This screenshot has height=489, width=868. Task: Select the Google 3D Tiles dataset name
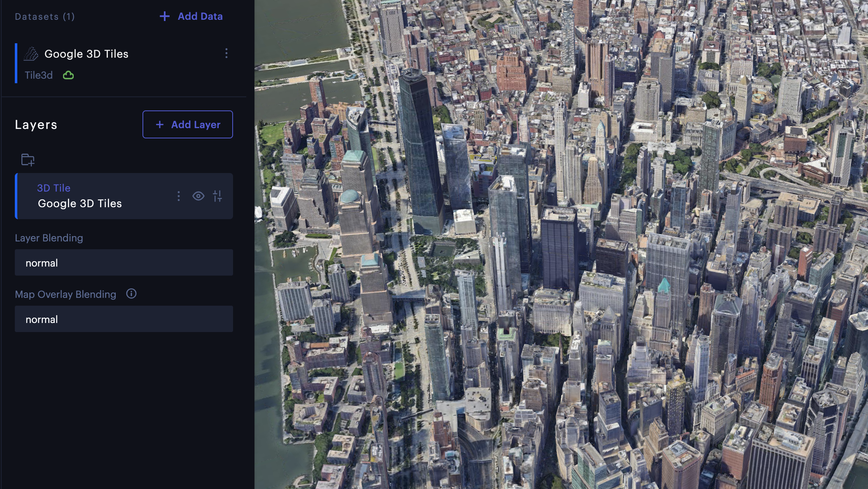[86, 54]
